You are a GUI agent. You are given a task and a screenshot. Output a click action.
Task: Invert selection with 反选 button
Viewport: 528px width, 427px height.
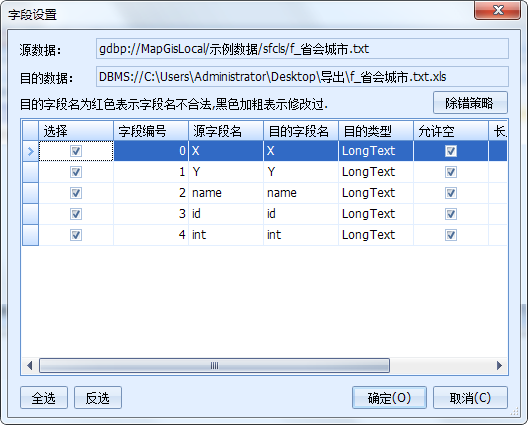98,398
